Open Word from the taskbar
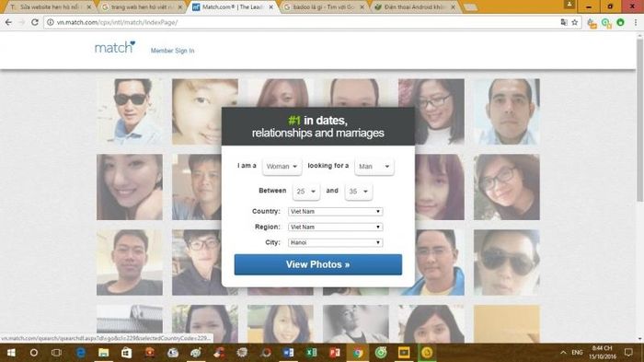 tap(288, 353)
